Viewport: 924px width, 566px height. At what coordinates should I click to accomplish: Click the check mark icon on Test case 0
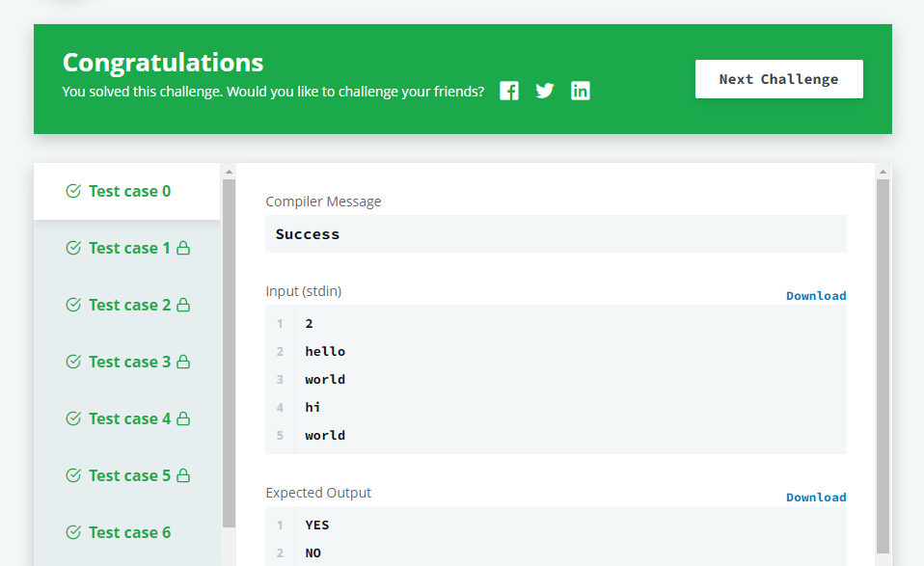(73, 191)
